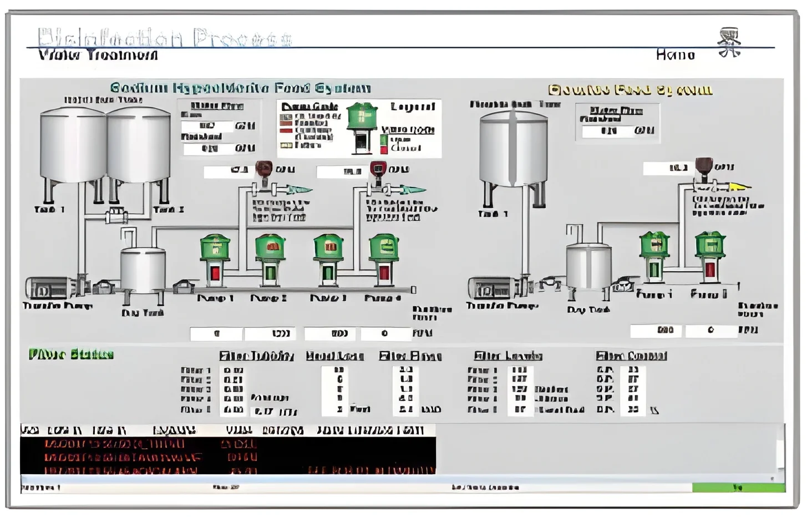
Task: Open Pump 4 in the hypochlorite feed system
Action: [x=384, y=261]
